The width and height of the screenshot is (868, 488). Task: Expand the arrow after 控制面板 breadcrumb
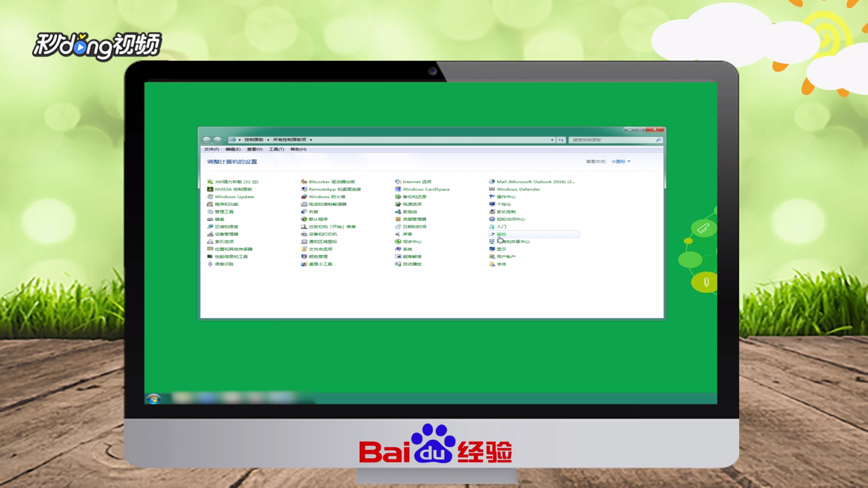[x=269, y=140]
